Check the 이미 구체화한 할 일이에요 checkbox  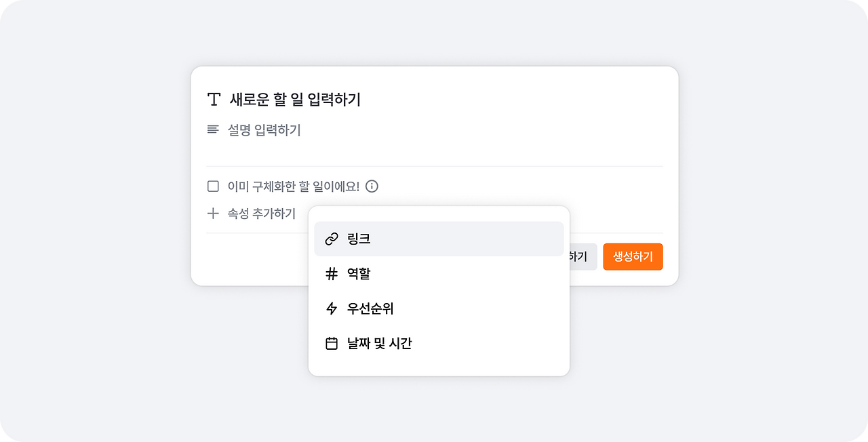point(213,186)
